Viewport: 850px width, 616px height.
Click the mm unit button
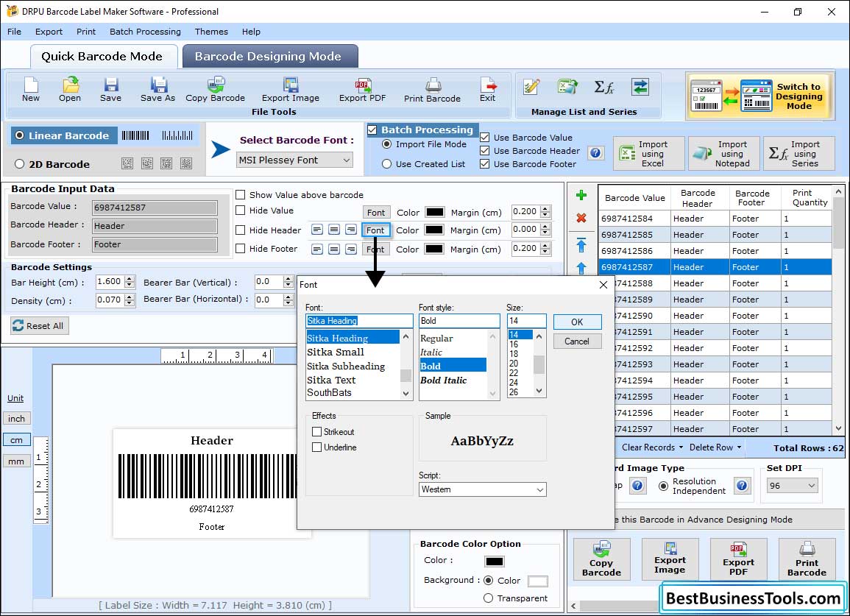pyautogui.click(x=16, y=461)
